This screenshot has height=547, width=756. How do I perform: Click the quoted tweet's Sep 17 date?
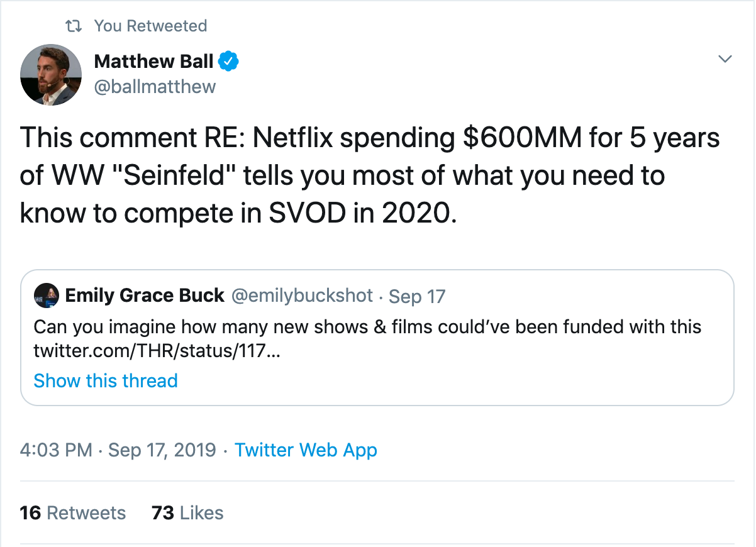point(417,296)
